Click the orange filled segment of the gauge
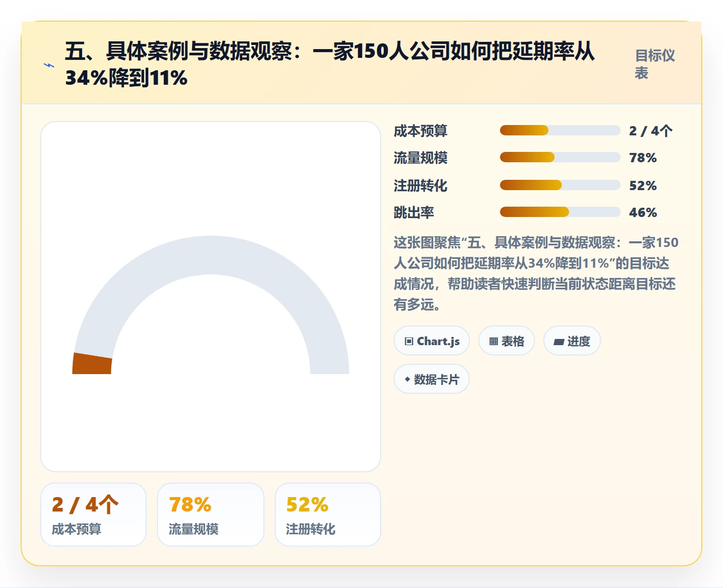The image size is (723, 588). point(92,364)
